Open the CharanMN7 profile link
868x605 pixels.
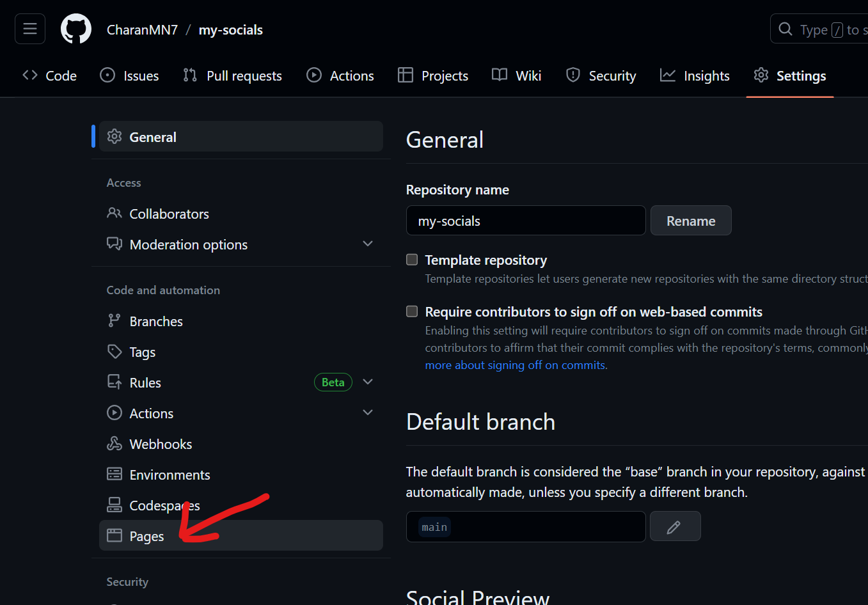point(142,30)
